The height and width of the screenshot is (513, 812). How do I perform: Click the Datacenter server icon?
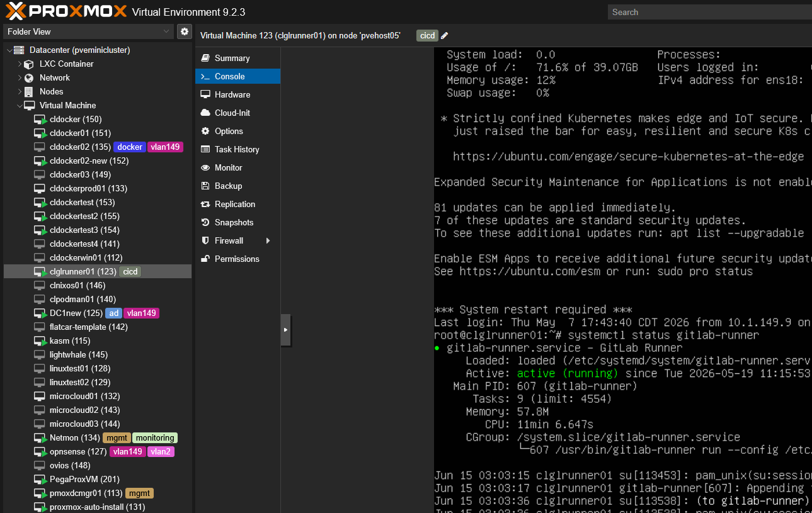pyautogui.click(x=18, y=50)
